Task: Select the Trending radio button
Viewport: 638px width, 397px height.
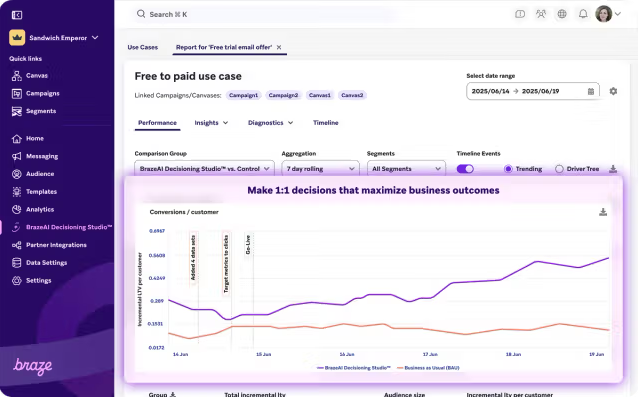Action: pos(508,169)
